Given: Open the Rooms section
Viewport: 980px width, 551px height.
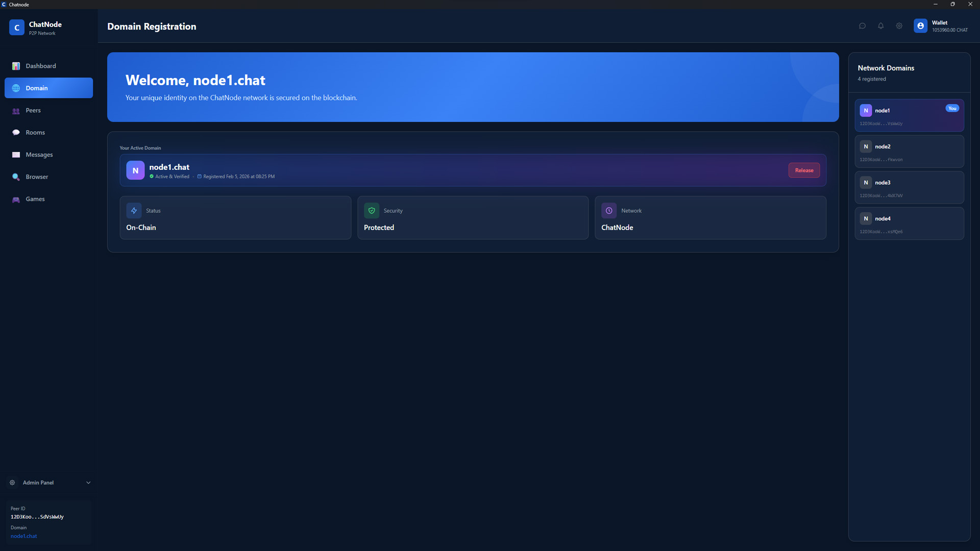Looking at the screenshot, I should (x=35, y=132).
